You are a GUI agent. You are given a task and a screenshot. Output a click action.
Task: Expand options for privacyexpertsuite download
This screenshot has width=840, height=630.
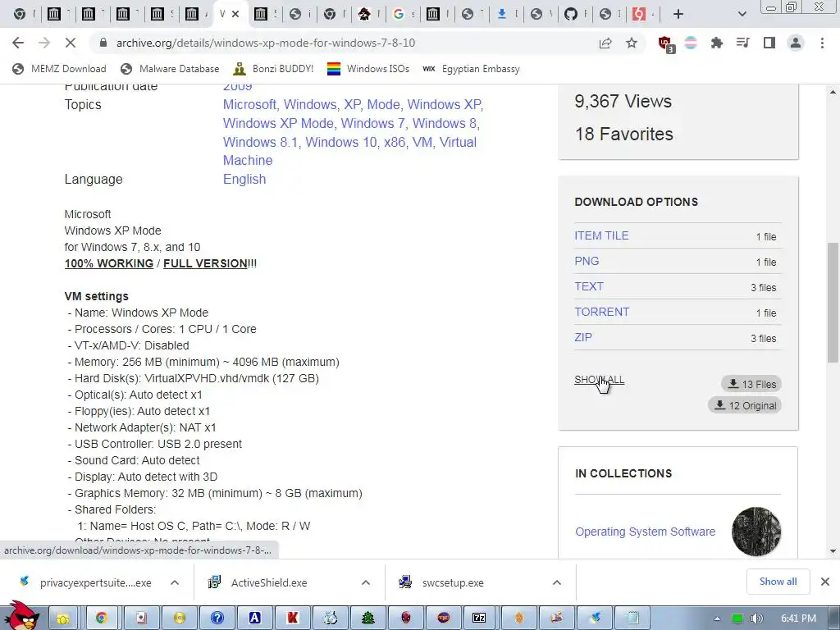(x=175, y=582)
